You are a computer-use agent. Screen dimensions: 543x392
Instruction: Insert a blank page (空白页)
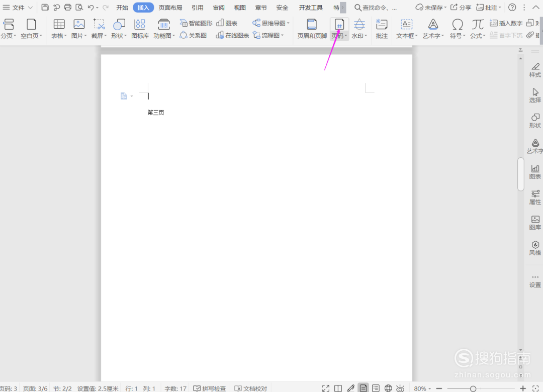[31, 29]
